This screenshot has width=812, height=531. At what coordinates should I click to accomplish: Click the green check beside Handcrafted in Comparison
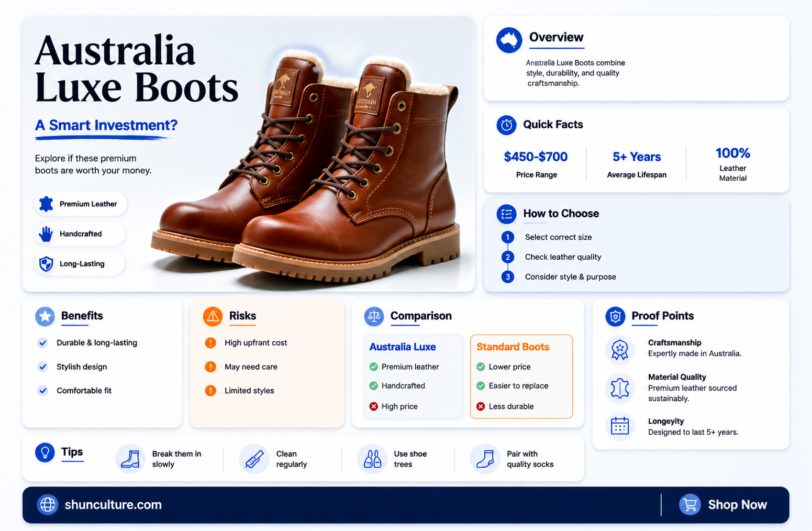click(x=374, y=386)
